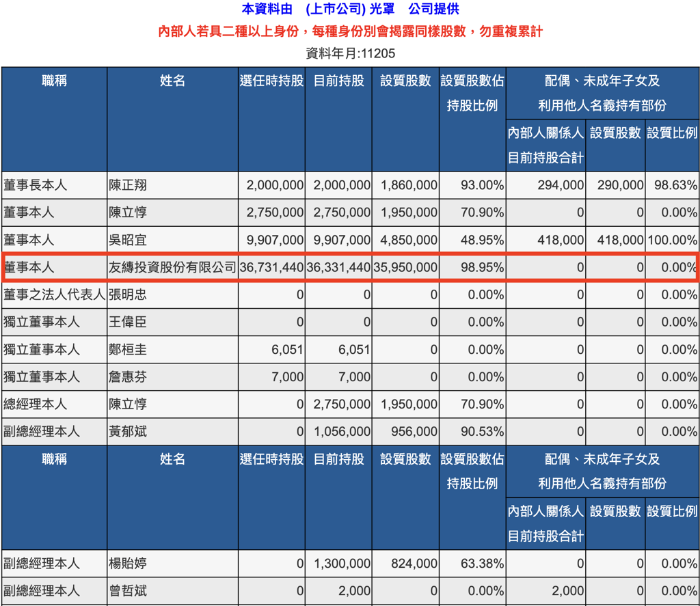Select the highlighted 友縛投資股份有限公司 row
Viewport: 700px width, 606px height.
171,268
